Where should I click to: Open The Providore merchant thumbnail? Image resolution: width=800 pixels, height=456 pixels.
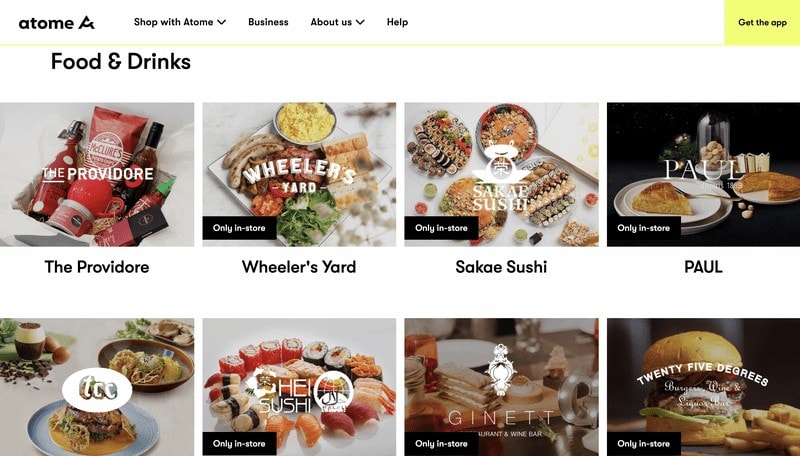[97, 174]
